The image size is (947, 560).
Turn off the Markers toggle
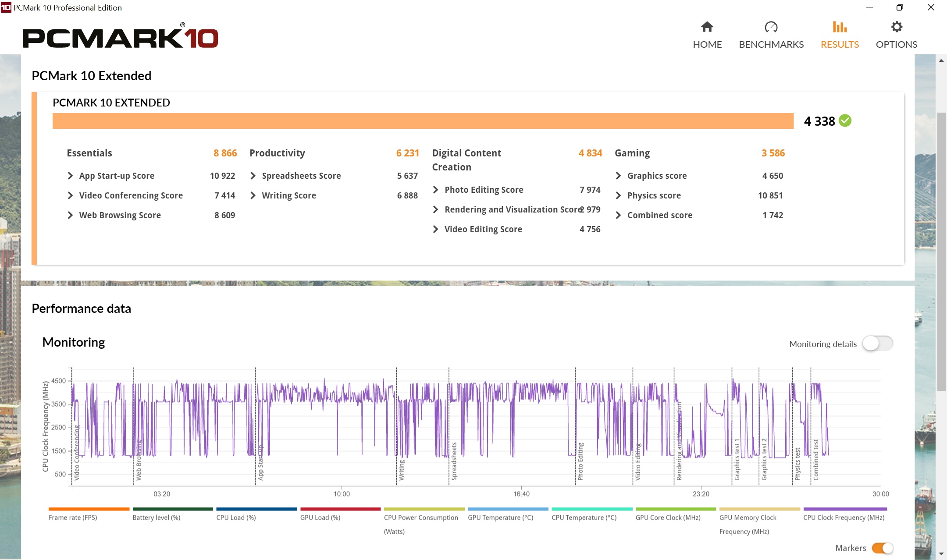coord(882,548)
